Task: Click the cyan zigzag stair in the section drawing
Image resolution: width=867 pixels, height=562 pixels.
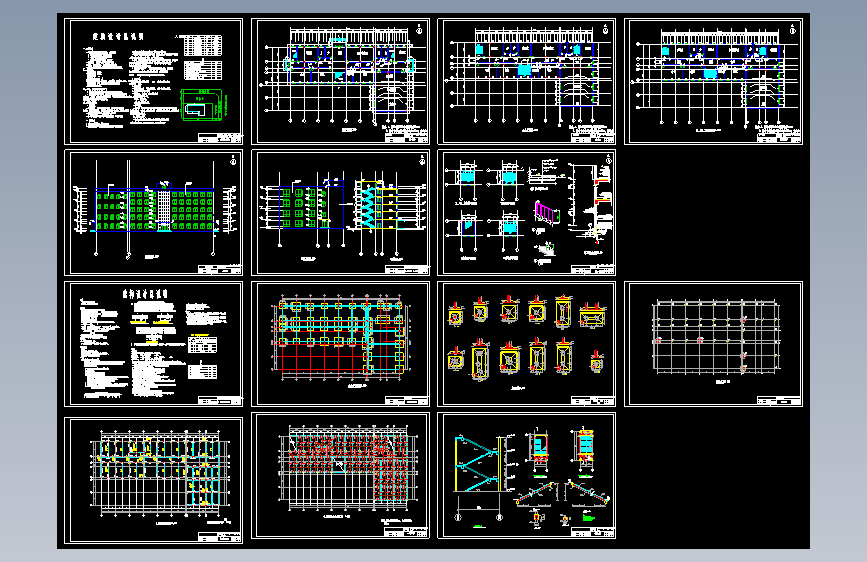Action: point(366,205)
